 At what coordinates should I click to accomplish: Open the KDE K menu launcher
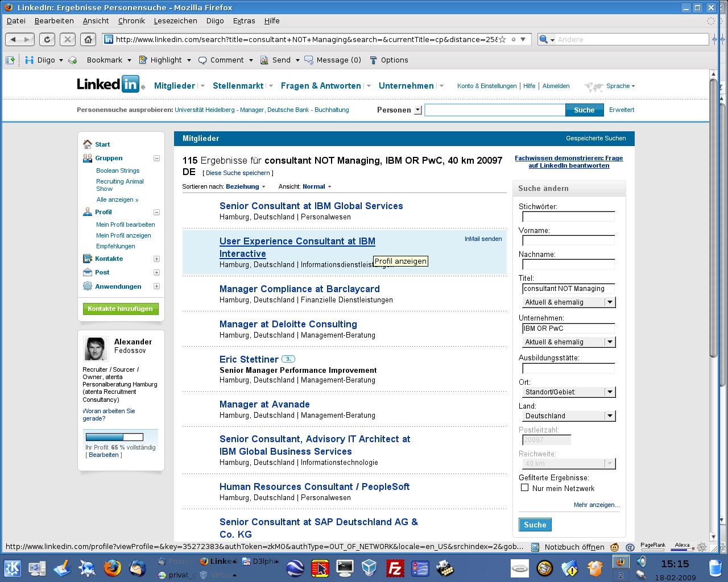point(12,567)
